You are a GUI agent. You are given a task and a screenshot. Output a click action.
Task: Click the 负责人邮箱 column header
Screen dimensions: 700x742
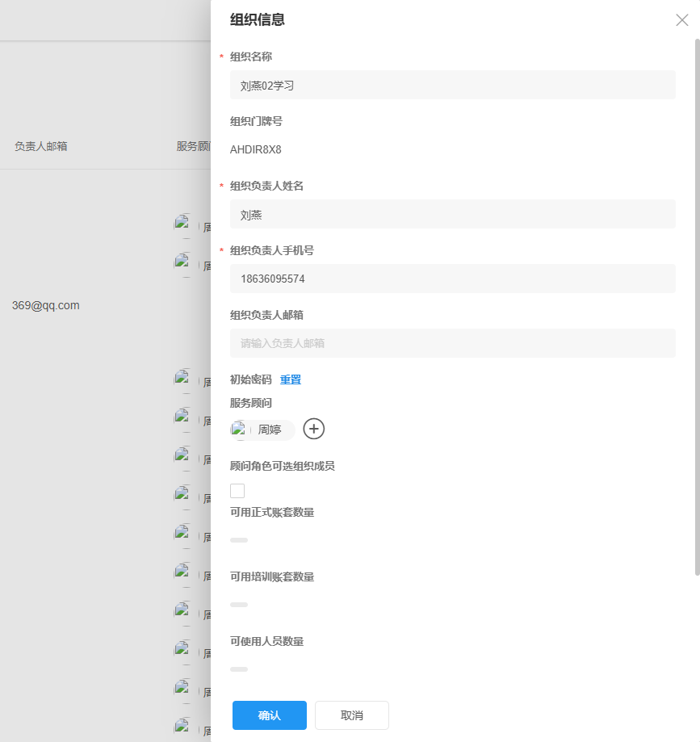[x=41, y=146]
